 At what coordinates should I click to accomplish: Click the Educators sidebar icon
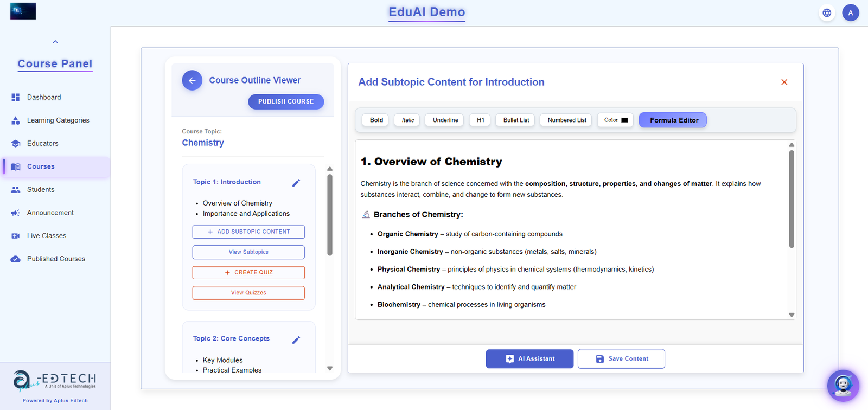pyautogui.click(x=16, y=143)
